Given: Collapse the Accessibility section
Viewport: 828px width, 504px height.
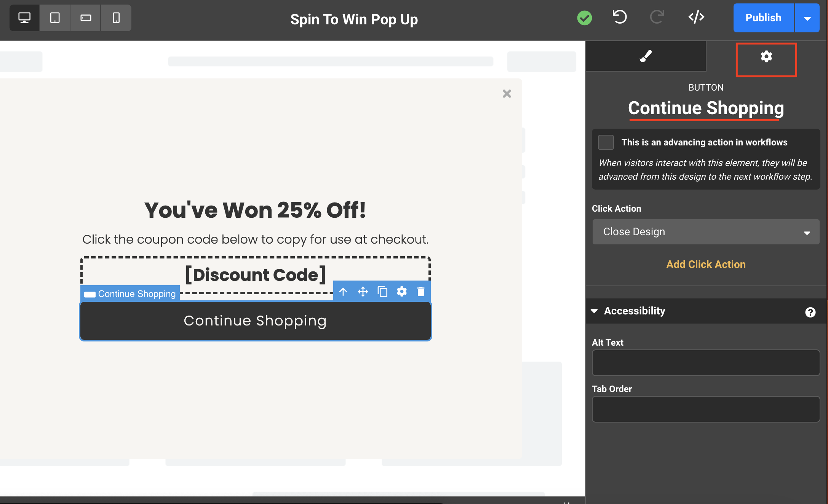Looking at the screenshot, I should (x=594, y=311).
